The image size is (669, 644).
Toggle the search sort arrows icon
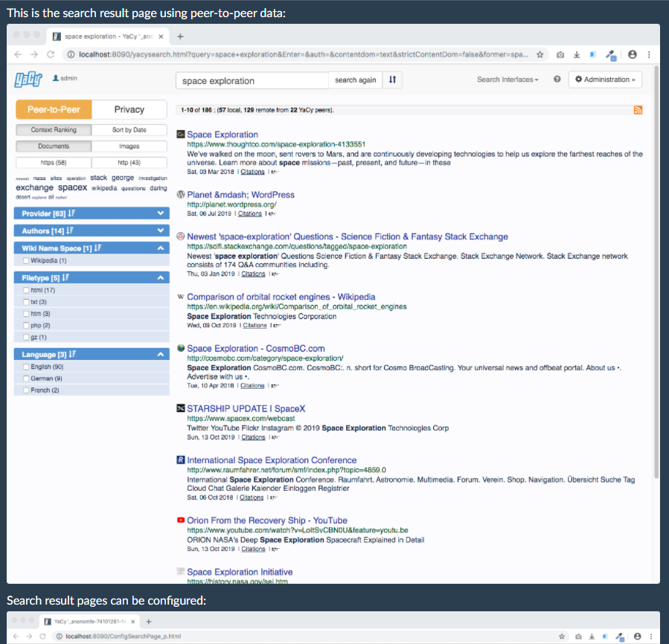point(392,80)
